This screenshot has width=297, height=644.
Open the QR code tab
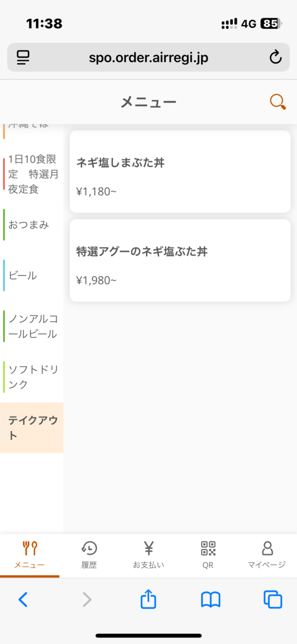208,555
